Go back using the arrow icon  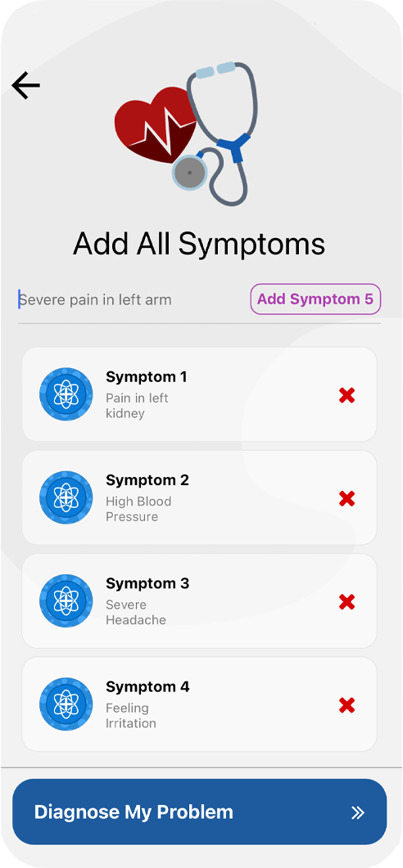click(x=25, y=86)
